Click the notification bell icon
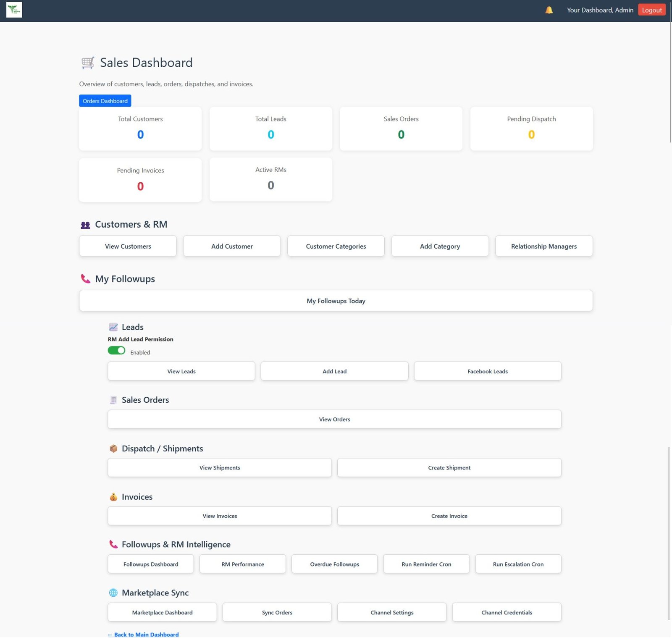This screenshot has width=672, height=640. click(x=549, y=10)
